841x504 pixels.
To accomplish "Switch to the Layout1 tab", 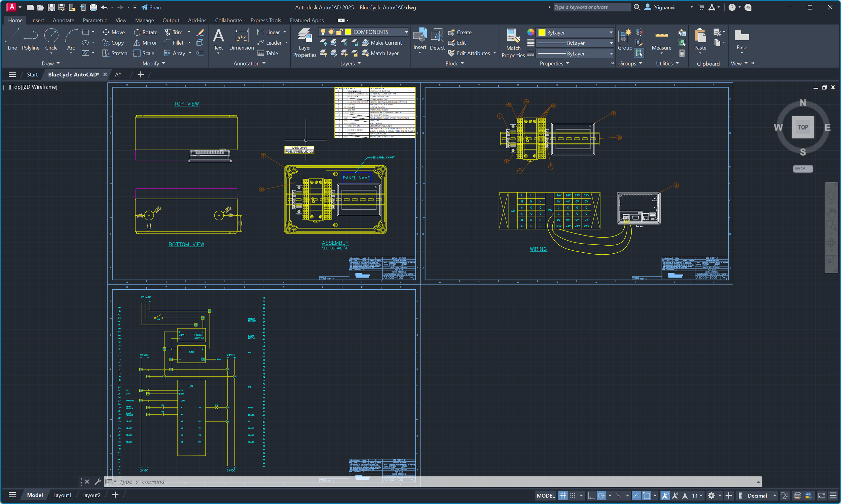I will pyautogui.click(x=62, y=495).
